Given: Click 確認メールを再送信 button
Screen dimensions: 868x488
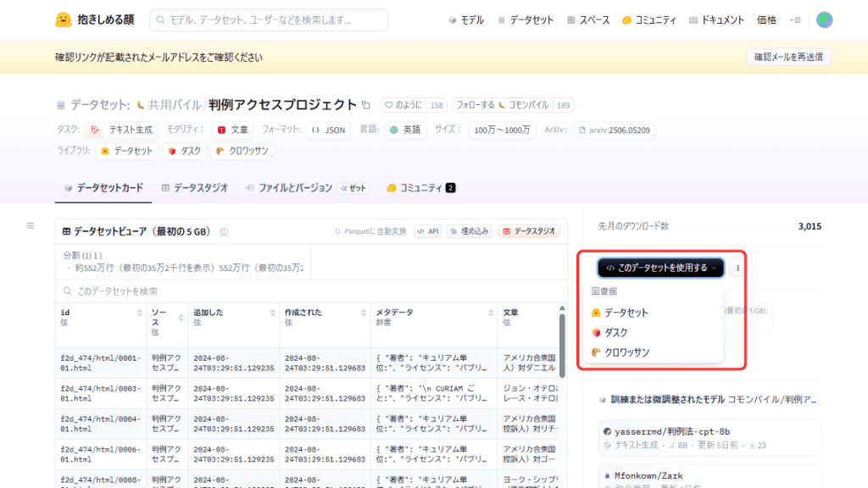Looking at the screenshot, I should (788, 57).
